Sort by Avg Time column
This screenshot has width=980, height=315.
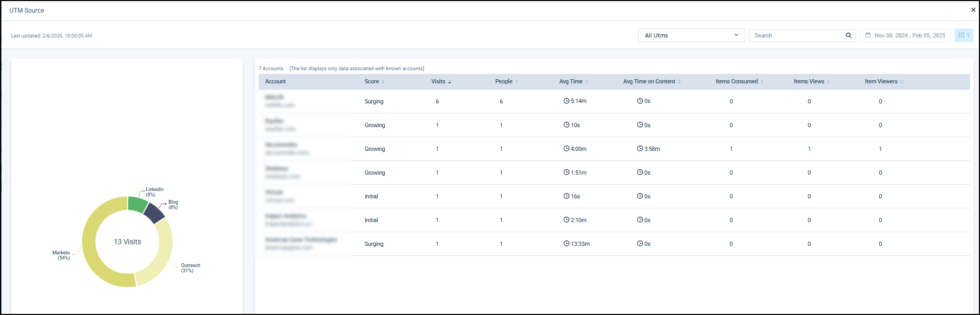point(587,82)
